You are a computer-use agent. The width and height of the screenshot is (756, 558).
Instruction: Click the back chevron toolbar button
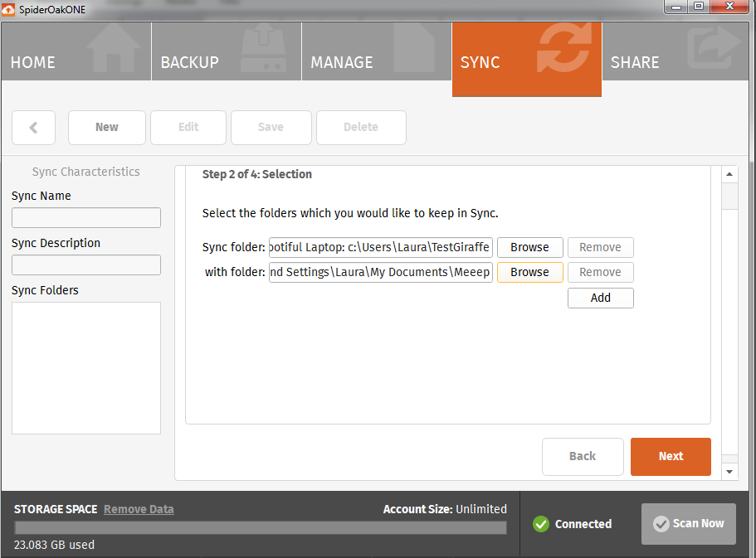[x=34, y=128]
